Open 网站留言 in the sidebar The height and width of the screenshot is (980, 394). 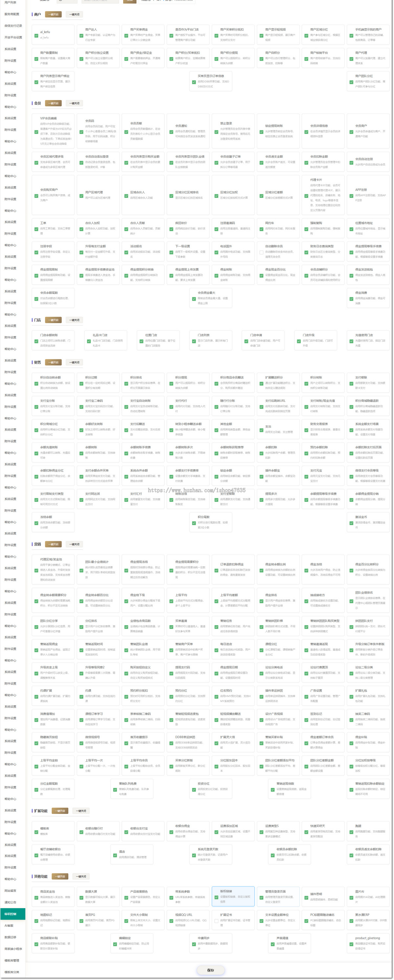[x=10, y=891]
